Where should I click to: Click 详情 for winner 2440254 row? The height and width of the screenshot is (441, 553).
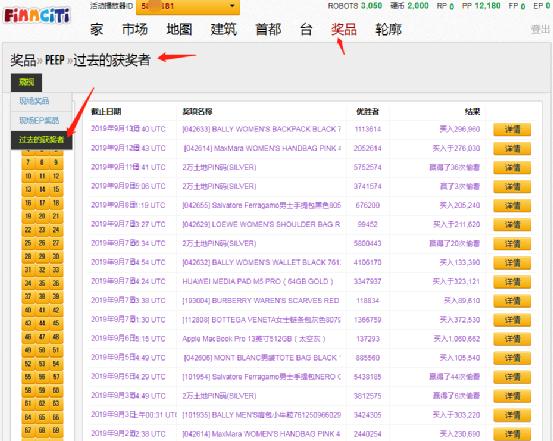pos(512,434)
